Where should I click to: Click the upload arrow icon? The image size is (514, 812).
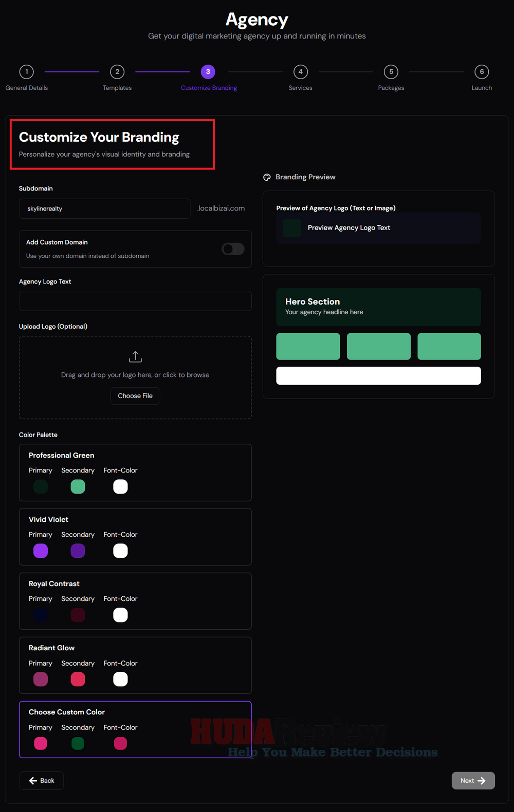click(x=135, y=356)
